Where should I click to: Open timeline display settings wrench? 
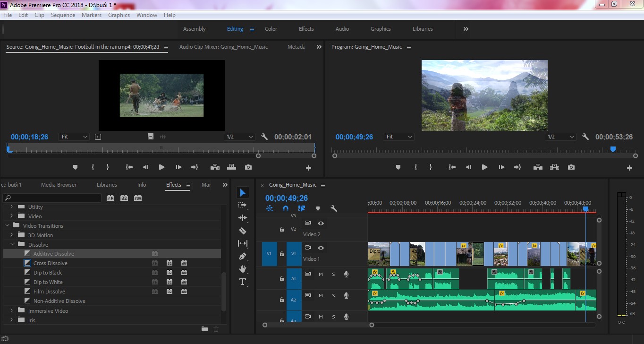click(334, 208)
